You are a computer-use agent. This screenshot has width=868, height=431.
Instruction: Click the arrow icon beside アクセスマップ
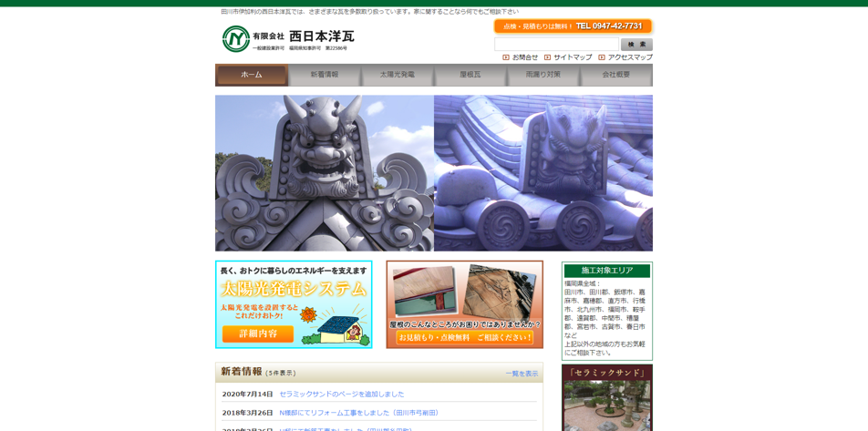pyautogui.click(x=602, y=57)
